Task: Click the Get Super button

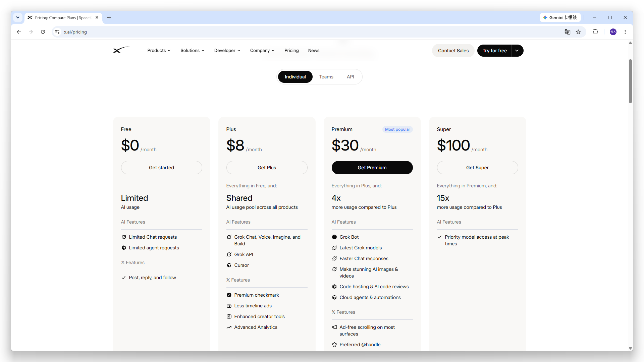Action: tap(477, 168)
